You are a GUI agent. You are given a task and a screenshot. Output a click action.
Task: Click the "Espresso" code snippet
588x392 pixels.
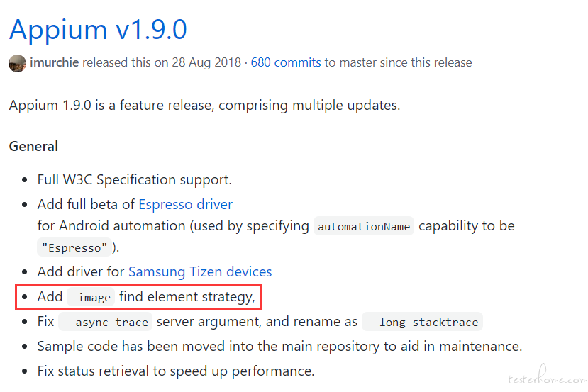point(74,247)
